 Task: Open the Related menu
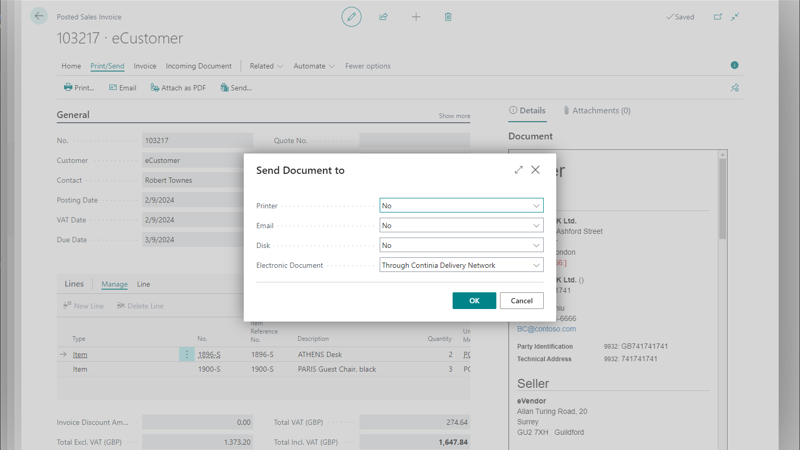266,66
